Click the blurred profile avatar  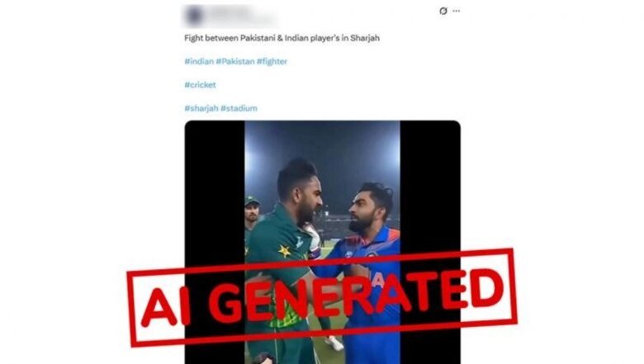[193, 16]
